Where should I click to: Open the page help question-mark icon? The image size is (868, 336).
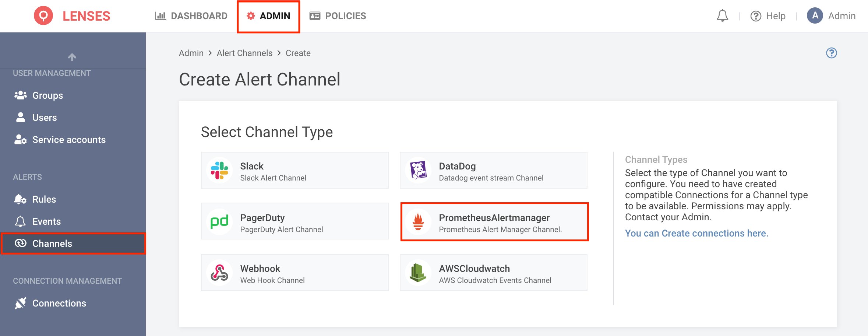pyautogui.click(x=831, y=53)
